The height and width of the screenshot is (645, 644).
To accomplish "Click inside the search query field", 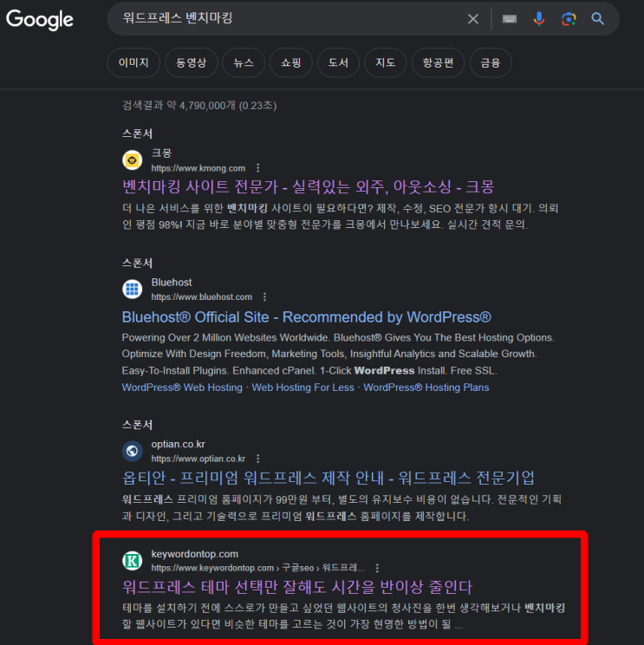I will tap(288, 18).
